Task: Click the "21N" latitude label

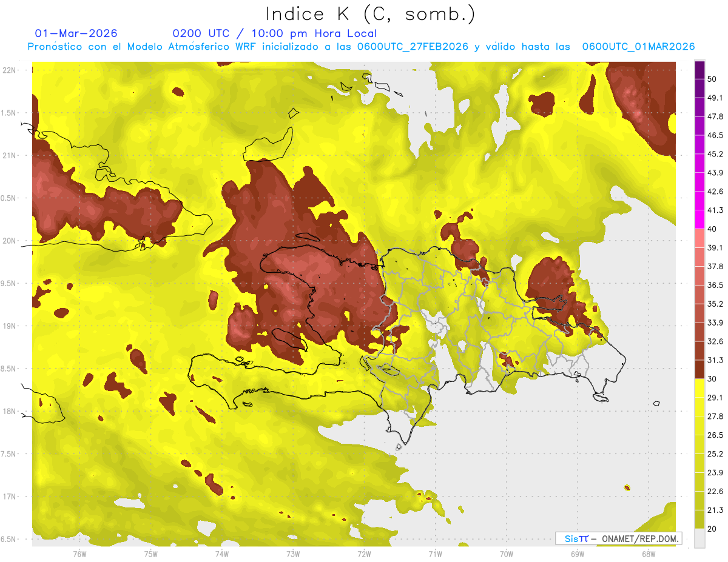Action: [x=10, y=156]
